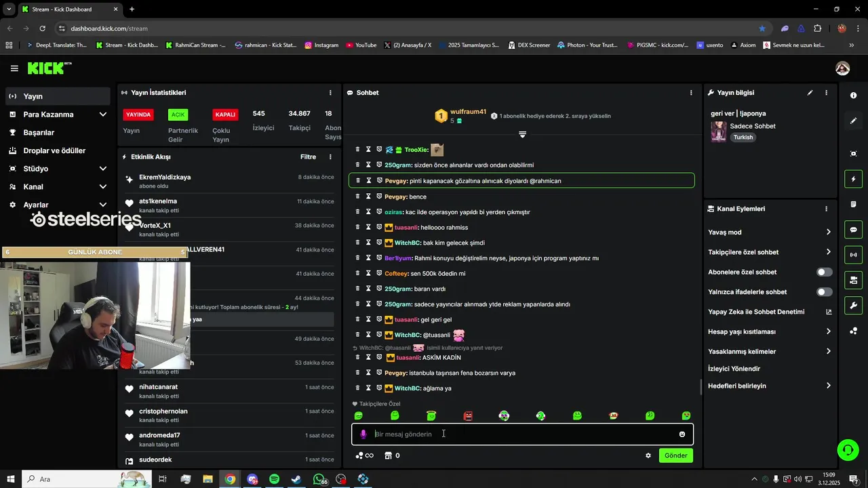
Task: Click the purple microphone icon in the message box
Action: (363, 434)
